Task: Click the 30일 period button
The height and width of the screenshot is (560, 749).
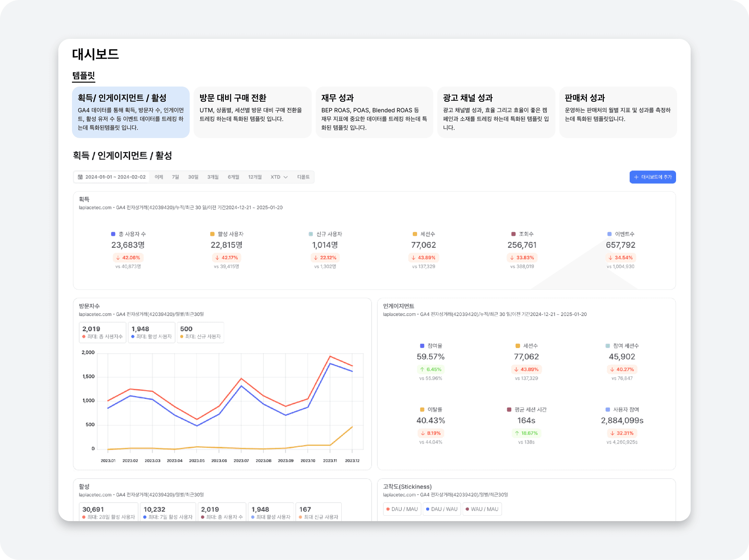Action: pos(193,177)
